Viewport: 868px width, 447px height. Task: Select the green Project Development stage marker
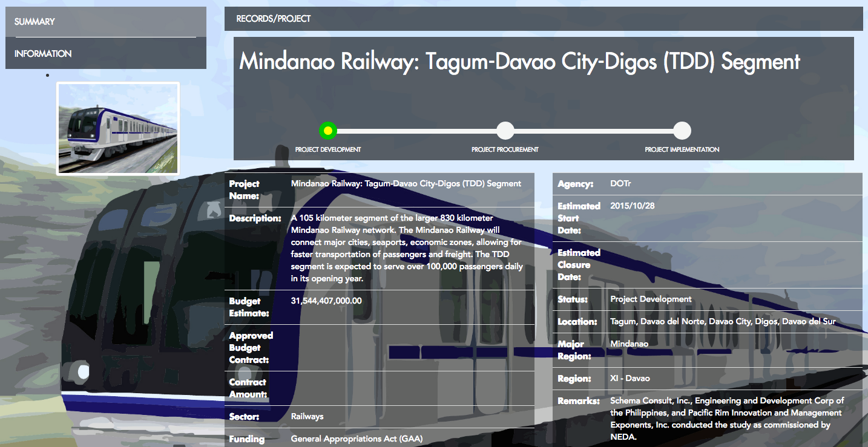click(x=327, y=131)
